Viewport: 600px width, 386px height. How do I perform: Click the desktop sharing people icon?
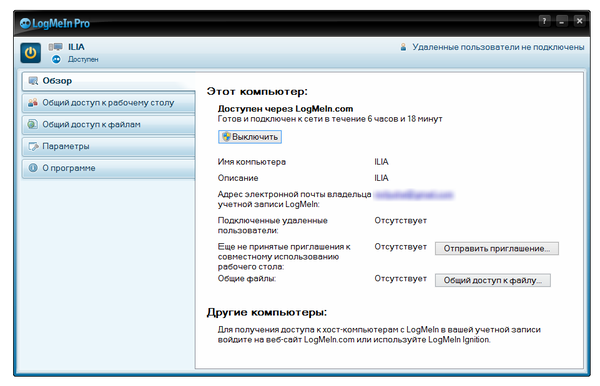tap(33, 103)
